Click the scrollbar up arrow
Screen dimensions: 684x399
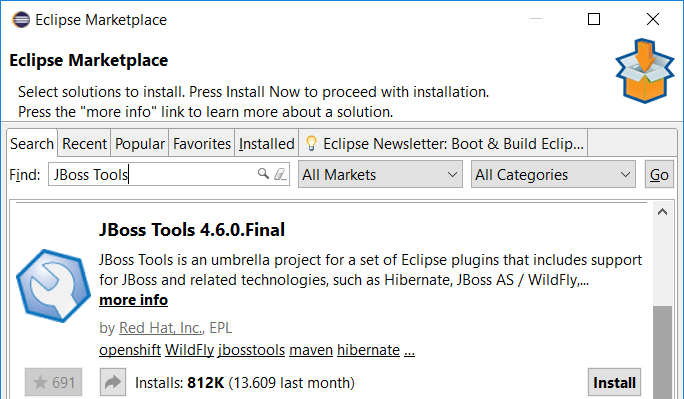(x=662, y=212)
